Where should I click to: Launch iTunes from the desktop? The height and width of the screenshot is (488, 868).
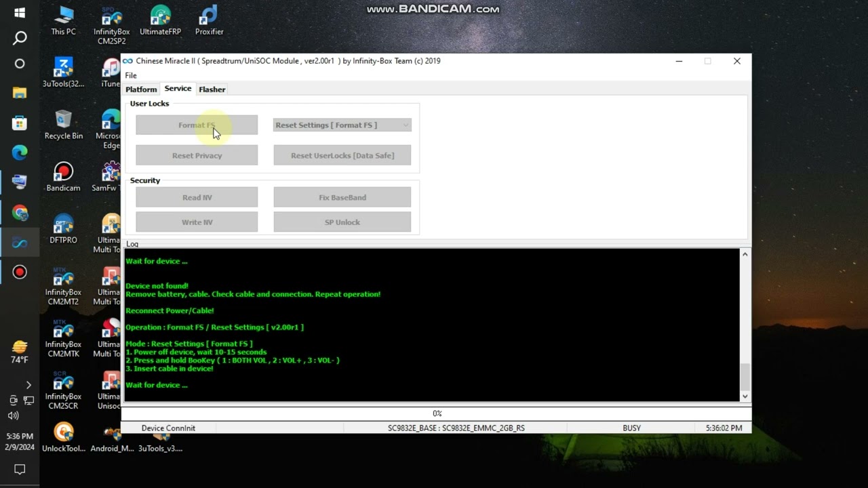(111, 69)
